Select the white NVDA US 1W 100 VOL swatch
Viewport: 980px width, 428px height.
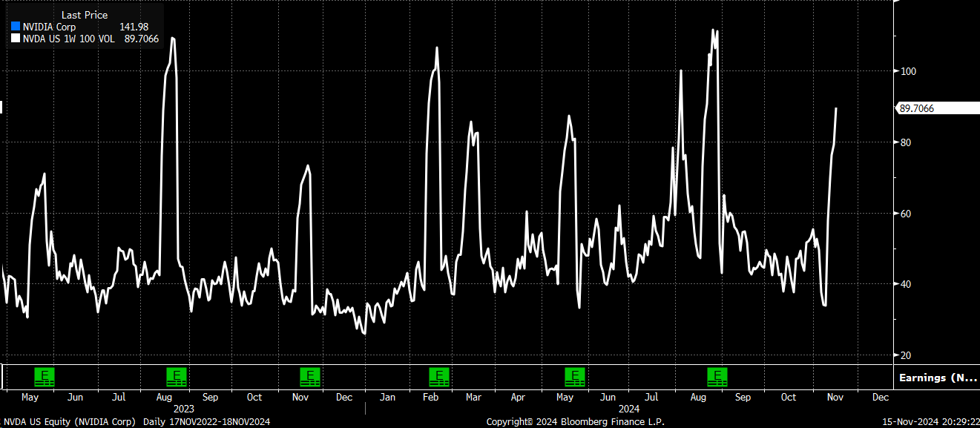(x=15, y=39)
